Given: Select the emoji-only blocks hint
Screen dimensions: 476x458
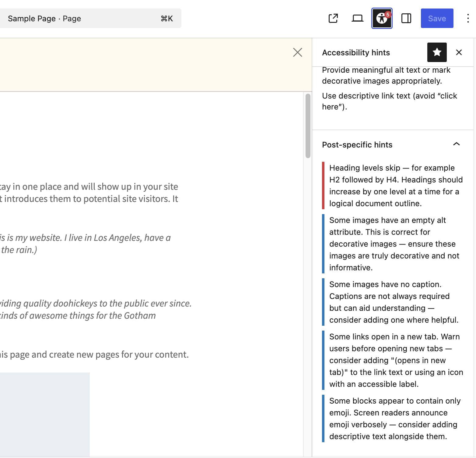Looking at the screenshot, I should tap(393, 418).
